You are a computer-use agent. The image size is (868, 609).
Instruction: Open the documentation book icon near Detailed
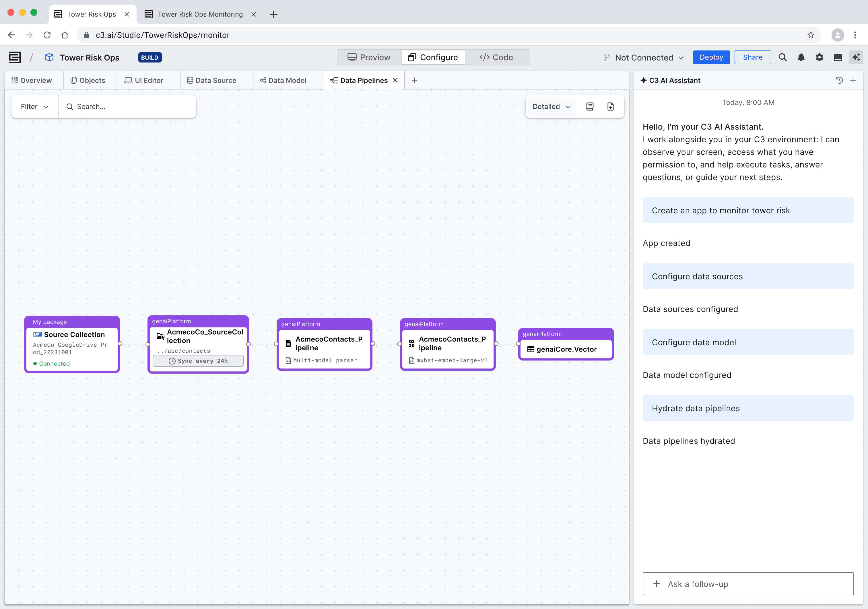point(590,107)
